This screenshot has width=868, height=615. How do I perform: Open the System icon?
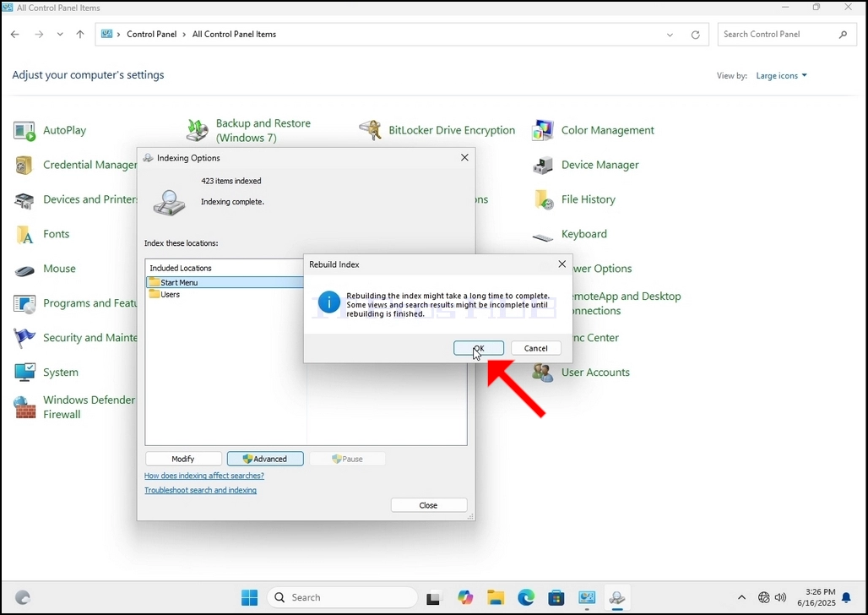tap(24, 373)
